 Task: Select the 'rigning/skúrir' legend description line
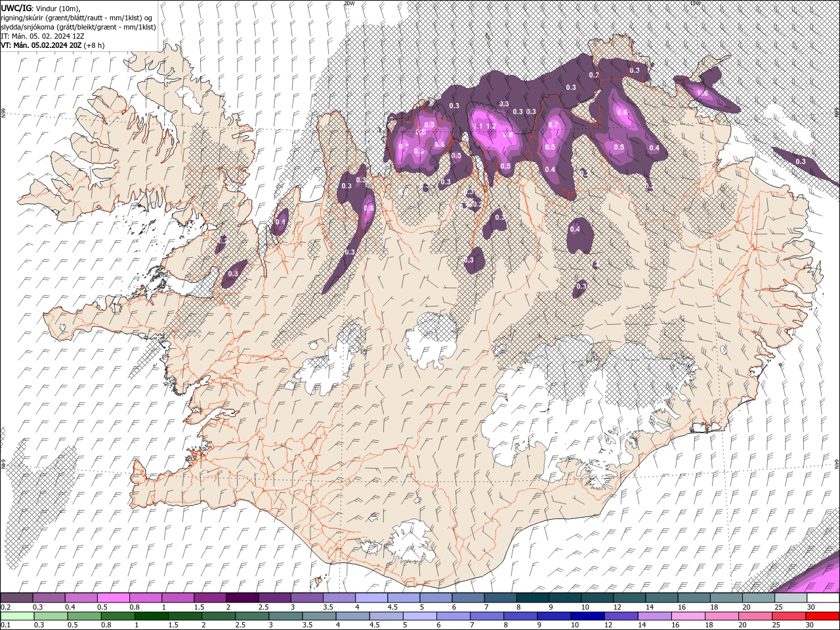tap(77, 18)
